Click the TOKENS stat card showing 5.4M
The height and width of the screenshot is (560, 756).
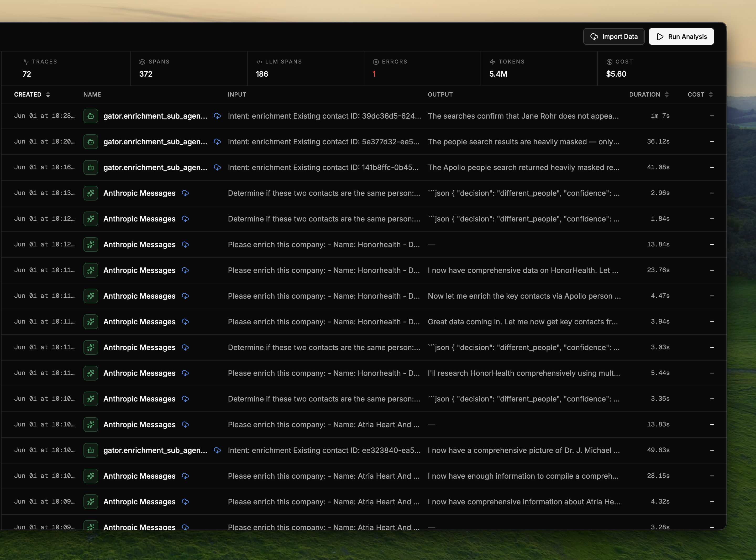point(539,68)
